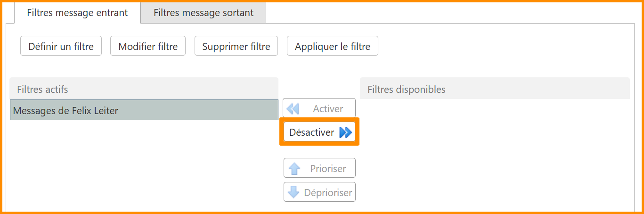Image resolution: width=644 pixels, height=214 pixels.
Task: Open the Filtres message sortant tab
Action: (204, 13)
